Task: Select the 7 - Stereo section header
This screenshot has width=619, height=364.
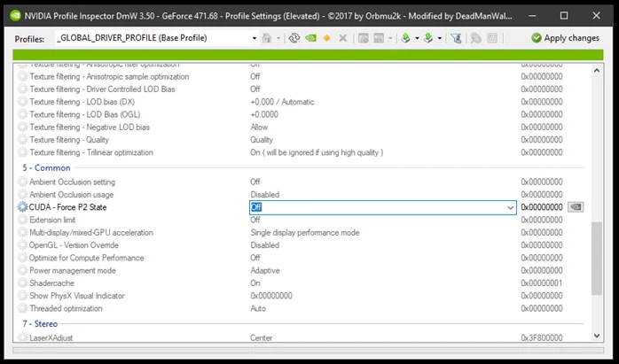Action: coord(40,324)
